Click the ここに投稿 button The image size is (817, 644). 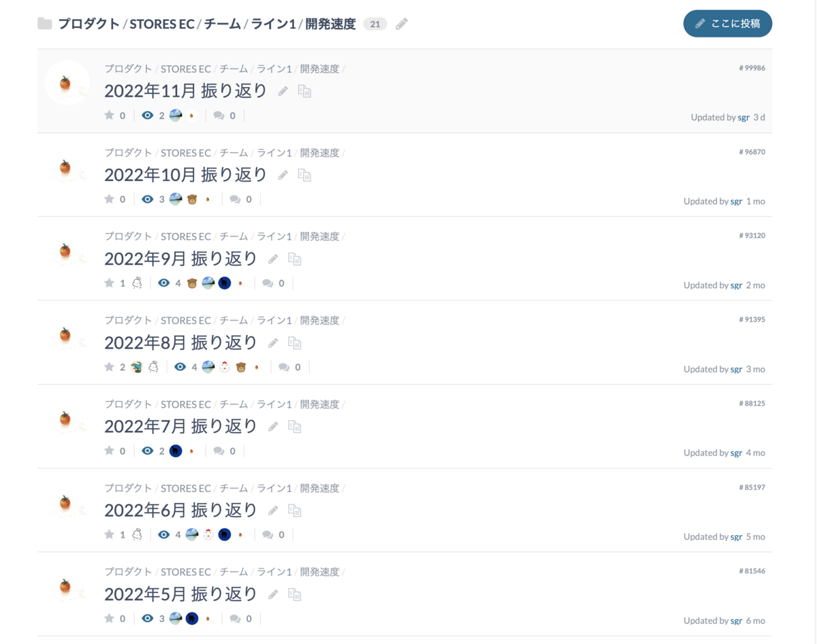[728, 24]
